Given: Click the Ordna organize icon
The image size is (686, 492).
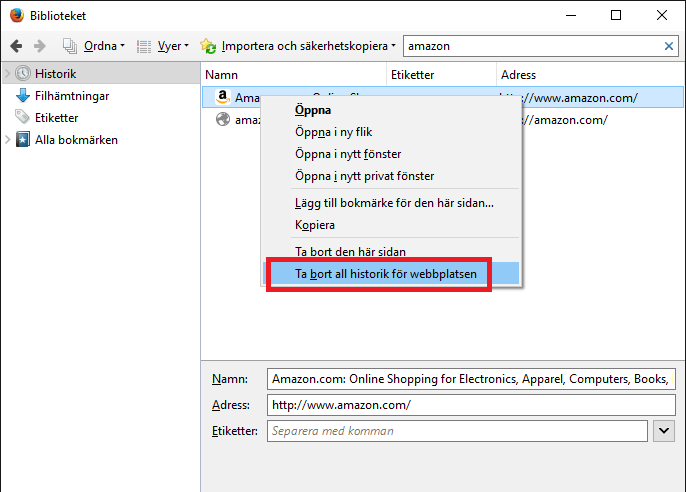Looking at the screenshot, I should click(70, 46).
